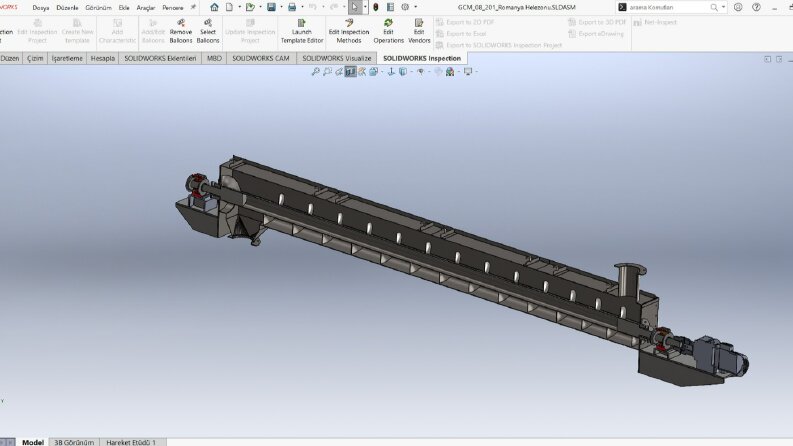Open View Orientation cube icon

coord(374,72)
